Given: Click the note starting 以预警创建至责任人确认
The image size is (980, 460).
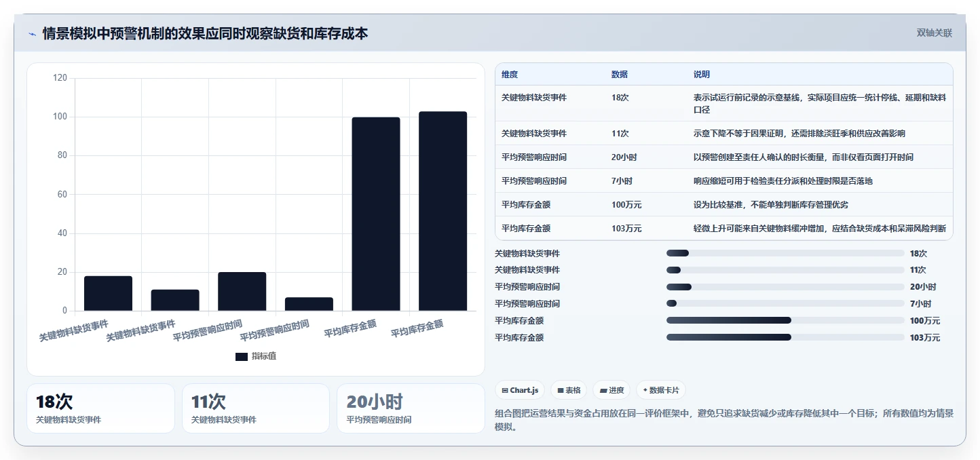Looking at the screenshot, I should tap(804, 157).
